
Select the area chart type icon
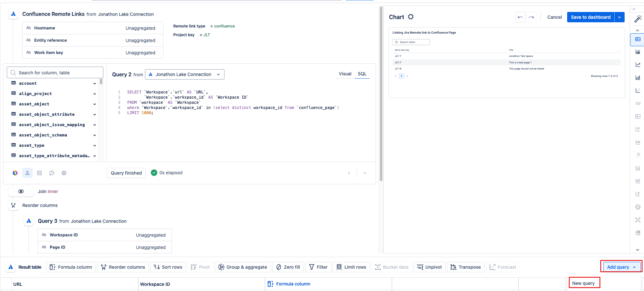tap(638, 52)
